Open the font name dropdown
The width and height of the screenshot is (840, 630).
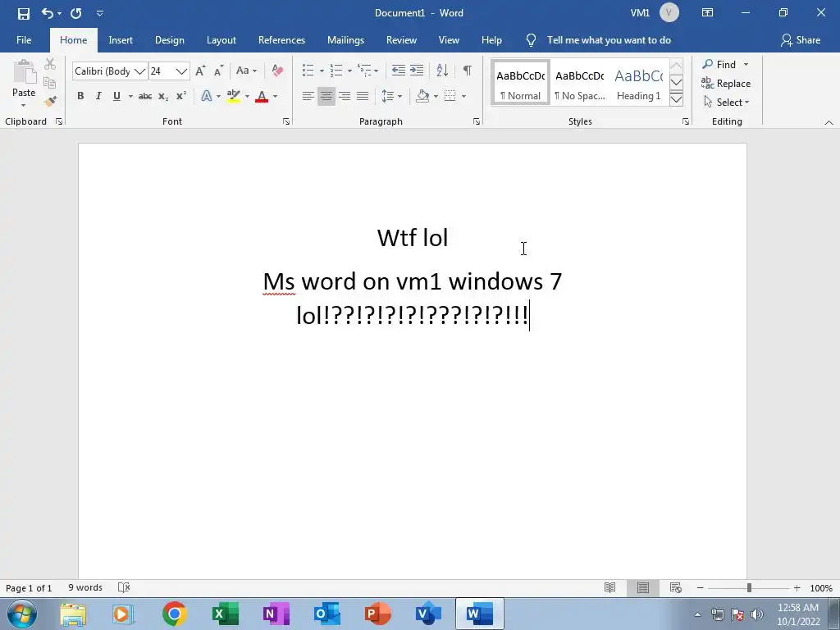point(139,71)
